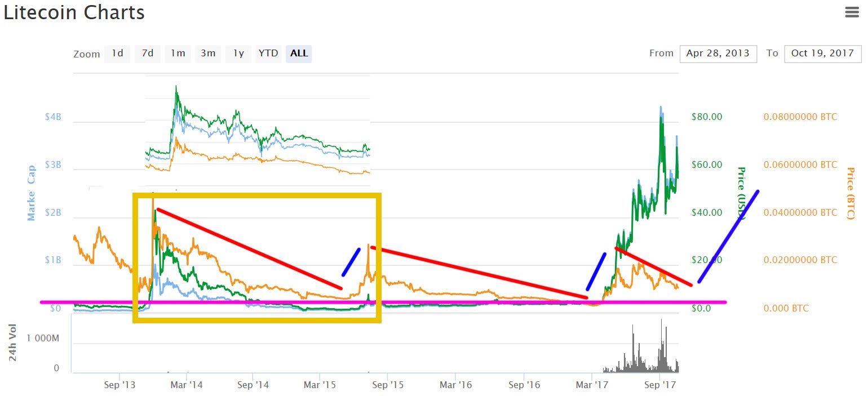
Task: Click the Sep '16 date label
Action: click(524, 386)
